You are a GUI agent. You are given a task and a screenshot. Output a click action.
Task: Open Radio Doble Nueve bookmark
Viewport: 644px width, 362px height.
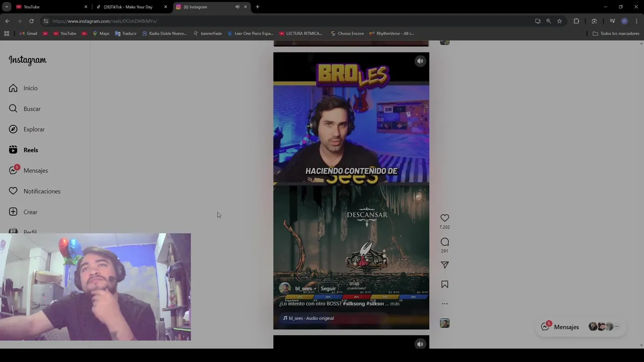(x=164, y=34)
